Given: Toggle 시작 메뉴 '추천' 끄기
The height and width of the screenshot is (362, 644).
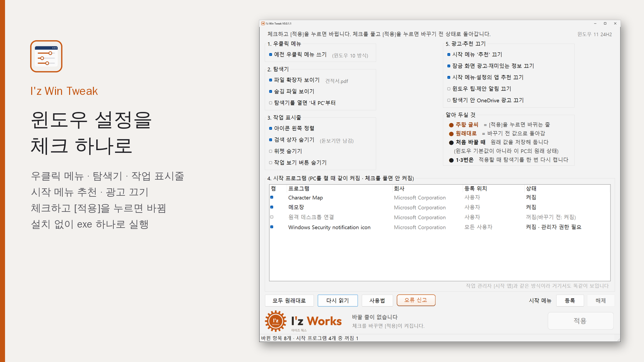Looking at the screenshot, I should click(x=449, y=55).
